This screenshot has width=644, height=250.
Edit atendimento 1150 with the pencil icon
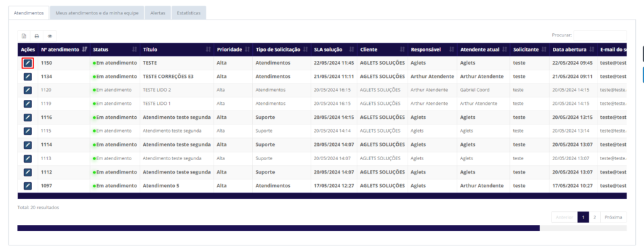28,63
